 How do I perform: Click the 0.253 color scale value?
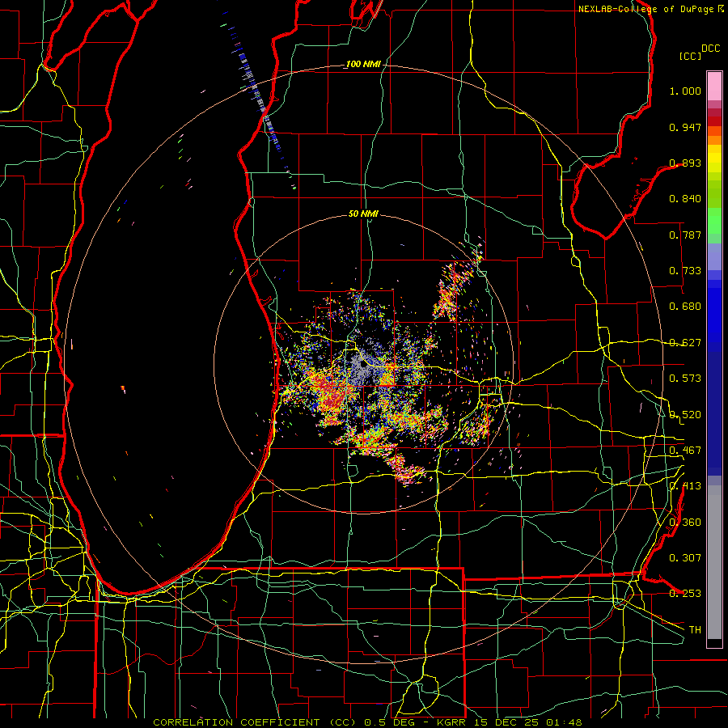(685, 594)
